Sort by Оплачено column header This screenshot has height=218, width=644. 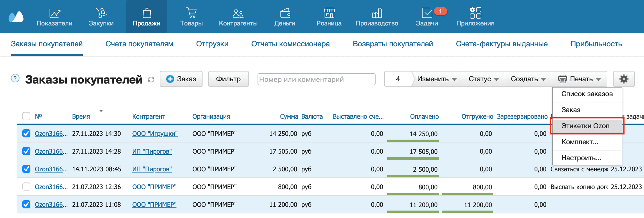click(x=424, y=116)
